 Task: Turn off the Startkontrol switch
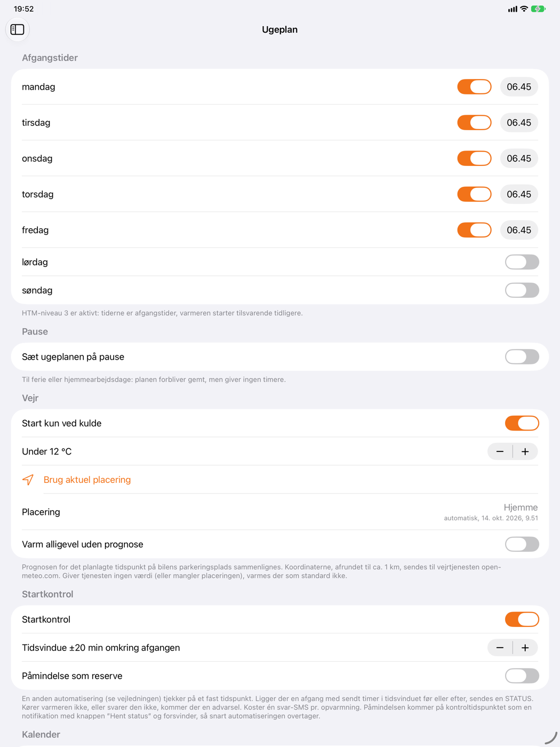pos(522,619)
